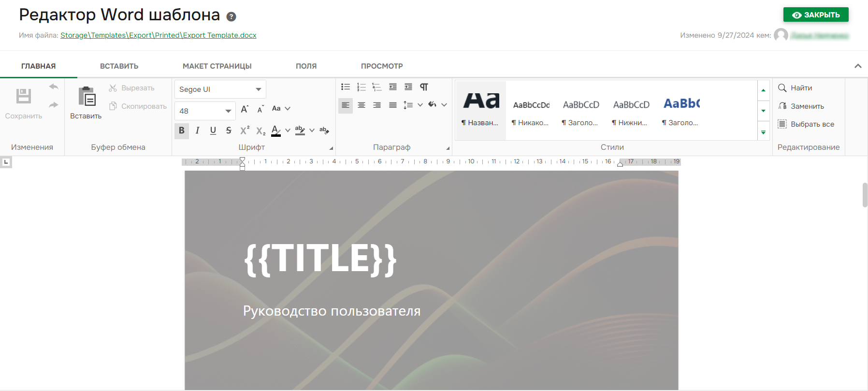
Task: Click the Paste (Вставить) clipboard icon
Action: (87, 96)
